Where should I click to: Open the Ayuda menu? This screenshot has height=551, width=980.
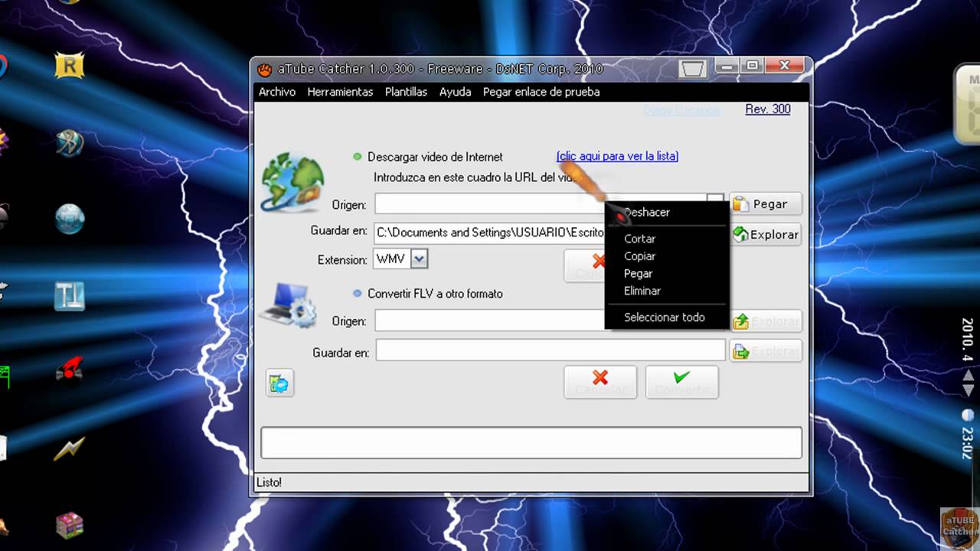(455, 92)
